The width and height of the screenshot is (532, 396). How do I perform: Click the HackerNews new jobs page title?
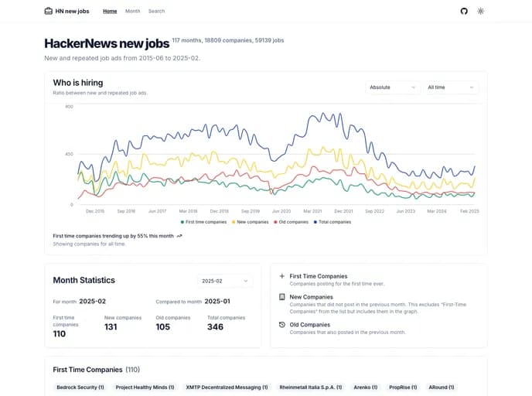pyautogui.click(x=107, y=43)
